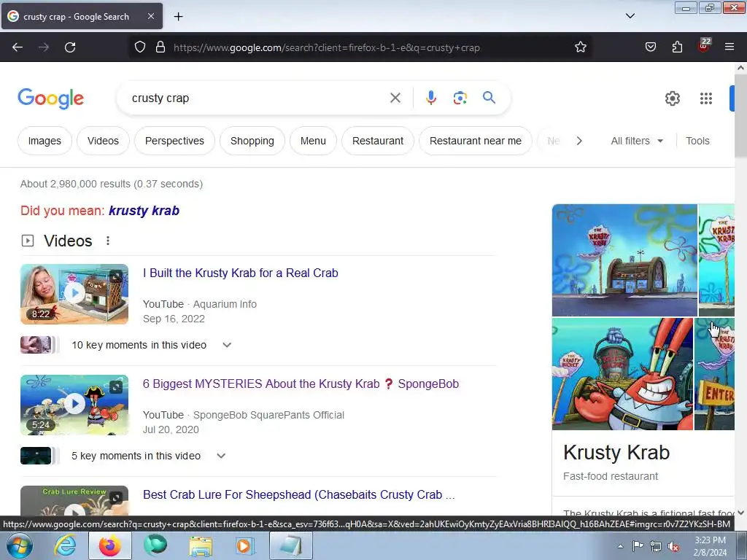Search by image with Google Lens icon
Screen dimensions: 747x560
pyautogui.click(x=460, y=98)
